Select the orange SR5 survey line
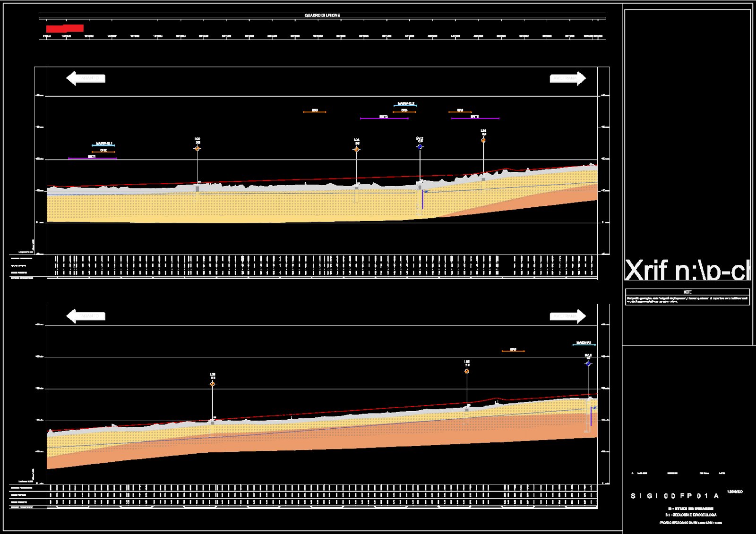756x534 pixels. [460, 112]
